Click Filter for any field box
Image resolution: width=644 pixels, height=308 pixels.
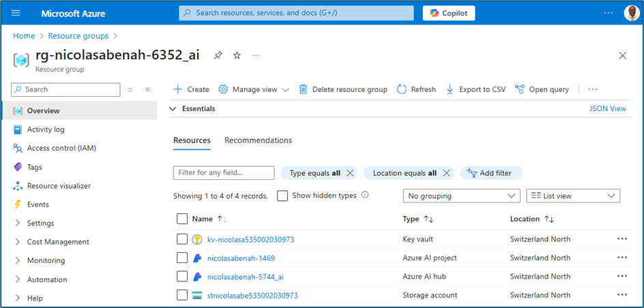click(x=224, y=172)
